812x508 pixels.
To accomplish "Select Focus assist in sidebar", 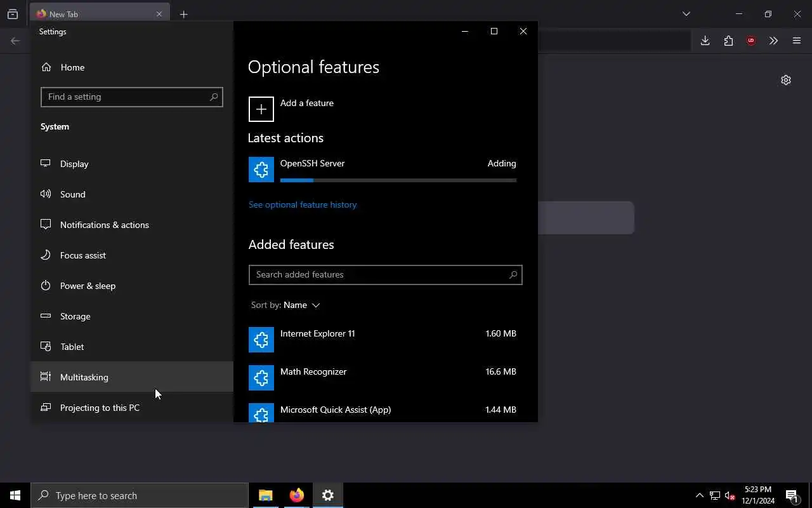I will click(132, 255).
